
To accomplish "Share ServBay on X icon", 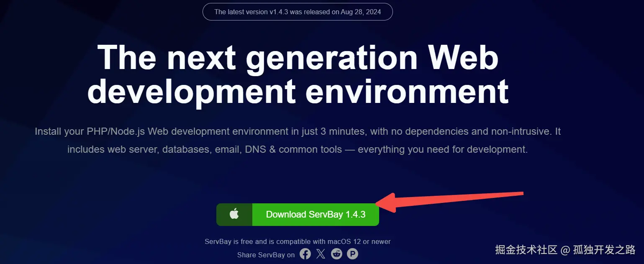I will point(321,254).
